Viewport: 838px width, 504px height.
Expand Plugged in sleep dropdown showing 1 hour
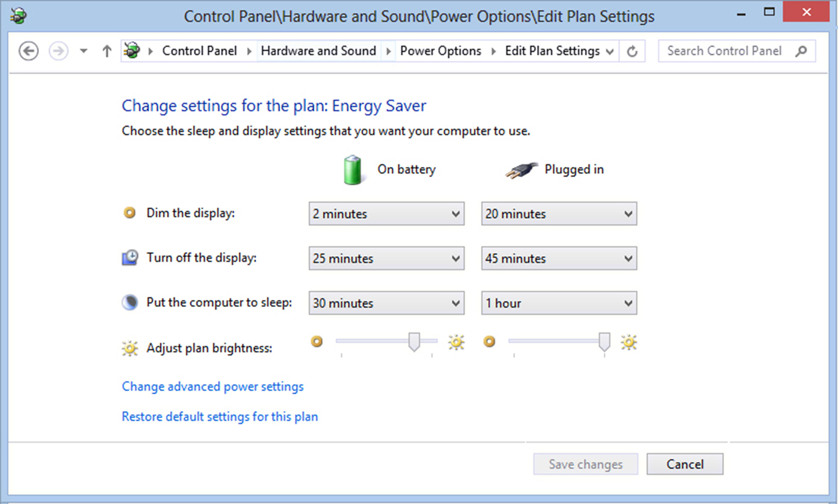(x=559, y=303)
